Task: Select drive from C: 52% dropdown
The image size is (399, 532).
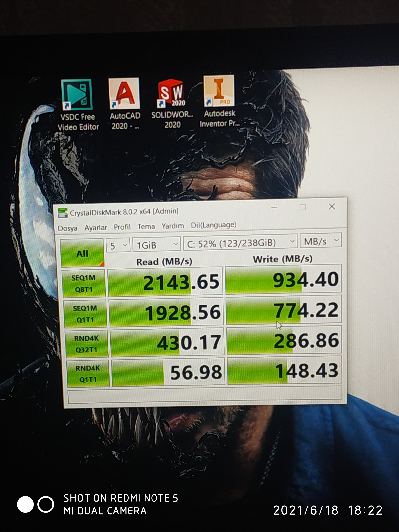Action: pyautogui.click(x=240, y=243)
